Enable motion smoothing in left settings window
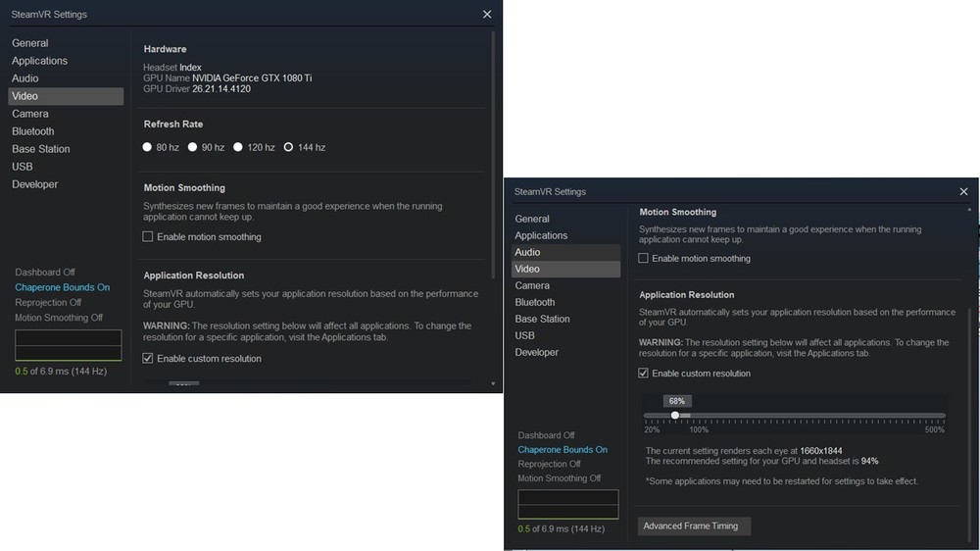This screenshot has height=551, width=980. pos(148,236)
